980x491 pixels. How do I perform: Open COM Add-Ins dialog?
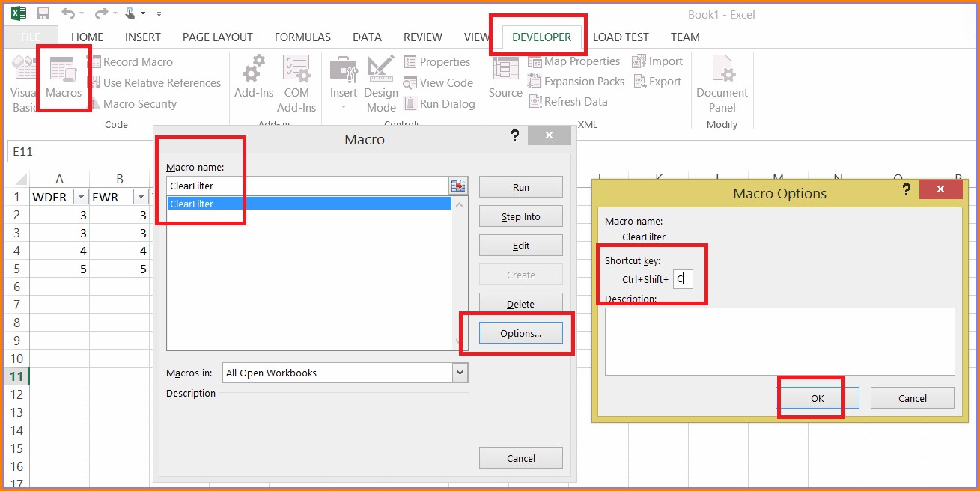pos(296,84)
